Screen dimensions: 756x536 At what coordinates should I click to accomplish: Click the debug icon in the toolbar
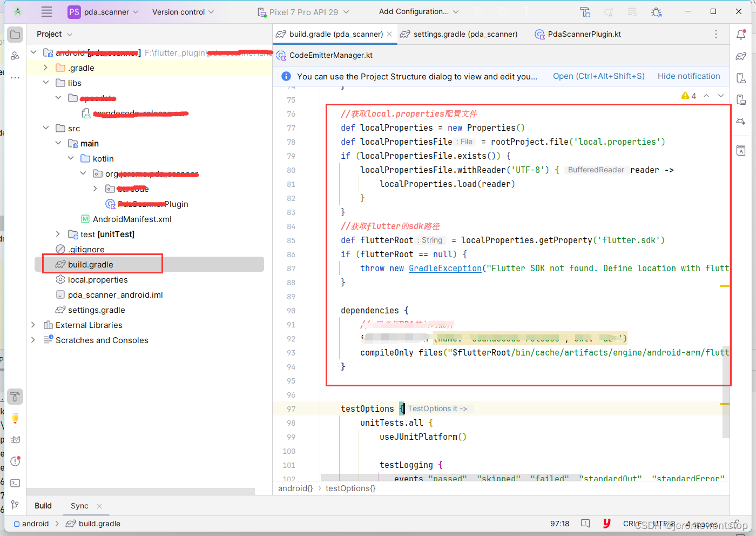[501, 11]
